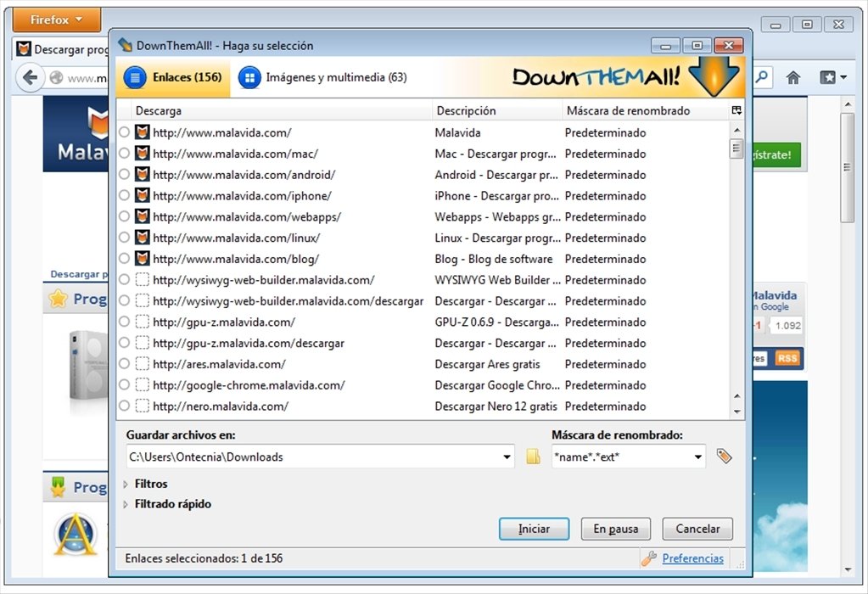Switch to Imágenes y multimedia (63) tab
The width and height of the screenshot is (868, 594).
[x=322, y=77]
